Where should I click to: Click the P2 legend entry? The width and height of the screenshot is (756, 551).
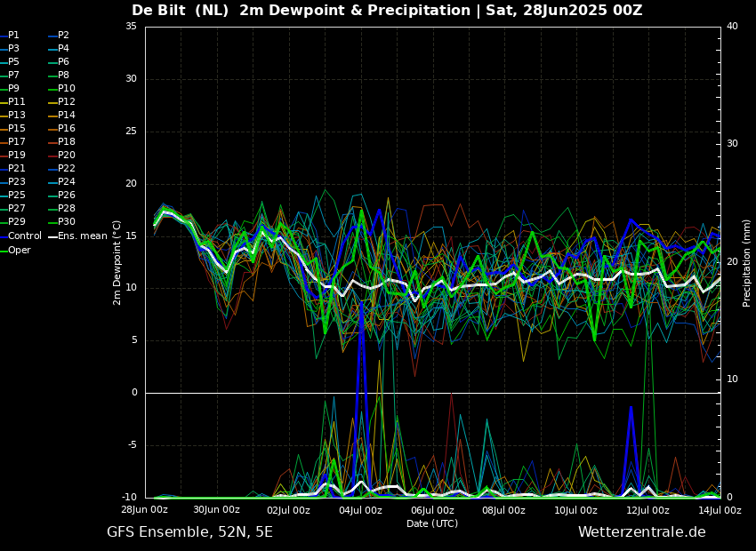coord(60,36)
